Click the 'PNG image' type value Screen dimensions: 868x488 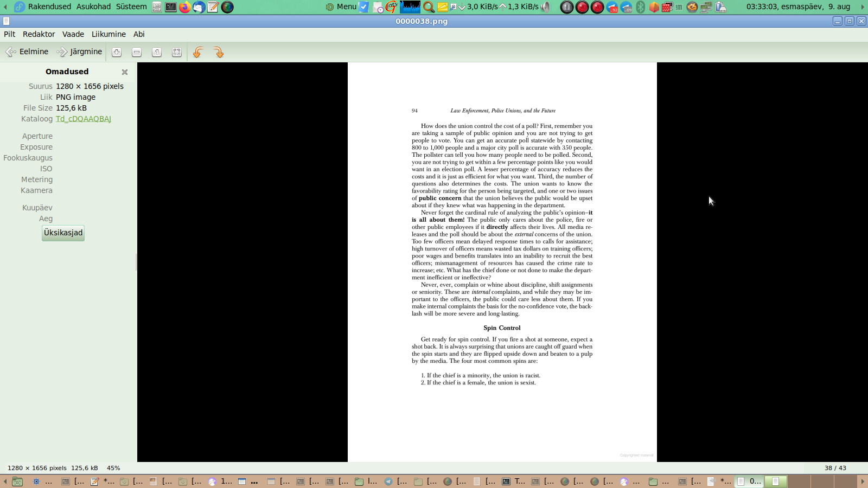pyautogui.click(x=75, y=97)
